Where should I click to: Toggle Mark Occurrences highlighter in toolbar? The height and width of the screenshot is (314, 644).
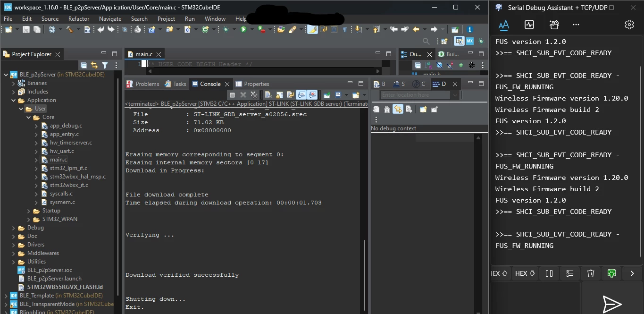point(312,29)
